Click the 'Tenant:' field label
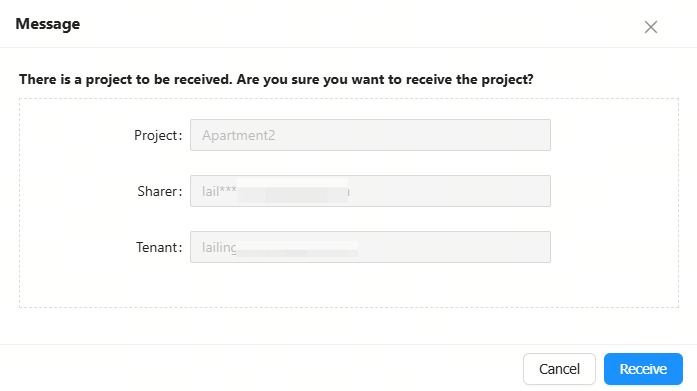This screenshot has height=391, width=697. pyautogui.click(x=159, y=247)
